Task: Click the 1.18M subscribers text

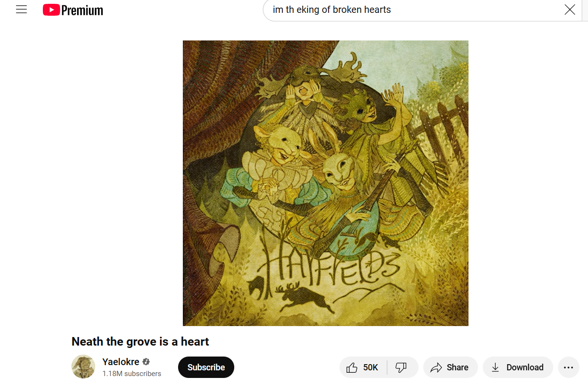Action: (132, 374)
